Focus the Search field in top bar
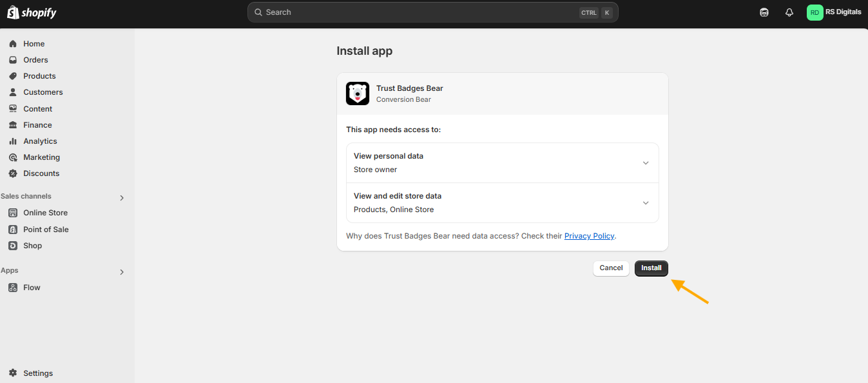 (432, 12)
